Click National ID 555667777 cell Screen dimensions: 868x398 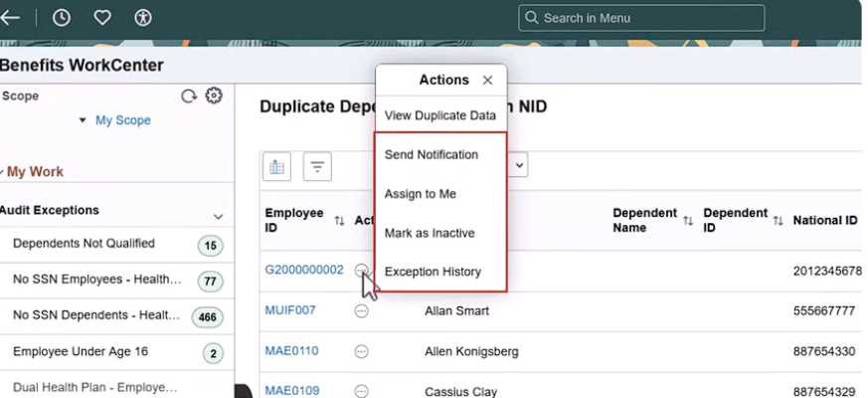point(823,311)
